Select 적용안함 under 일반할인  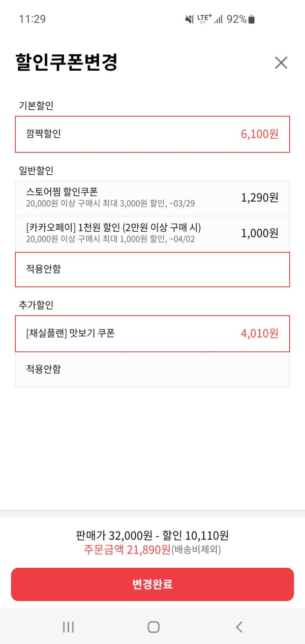152,269
